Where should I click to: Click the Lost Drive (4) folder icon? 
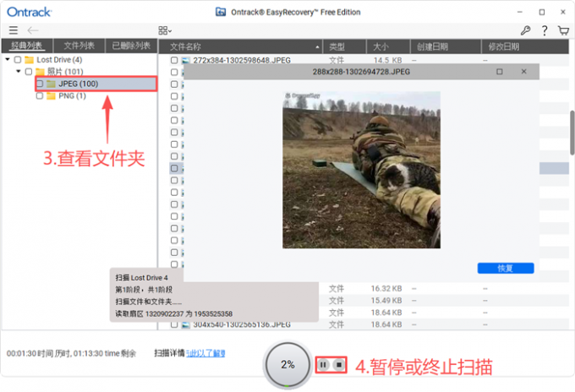coord(30,60)
